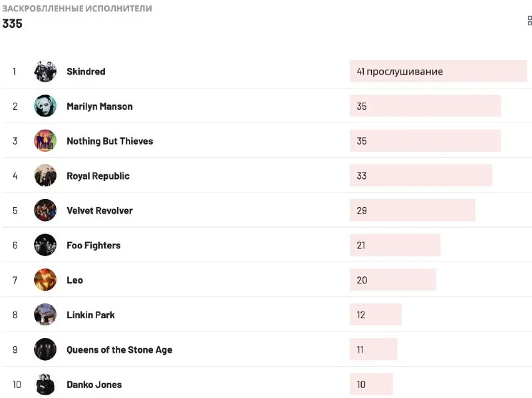Visit the Danko Jones artist page
This screenshot has width=532, height=398.
pos(94,385)
